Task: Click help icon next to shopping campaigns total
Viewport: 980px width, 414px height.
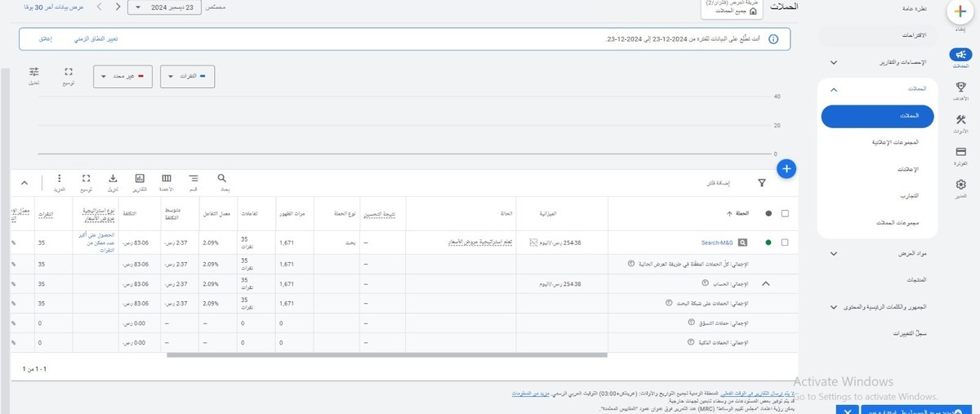Action: [x=691, y=323]
